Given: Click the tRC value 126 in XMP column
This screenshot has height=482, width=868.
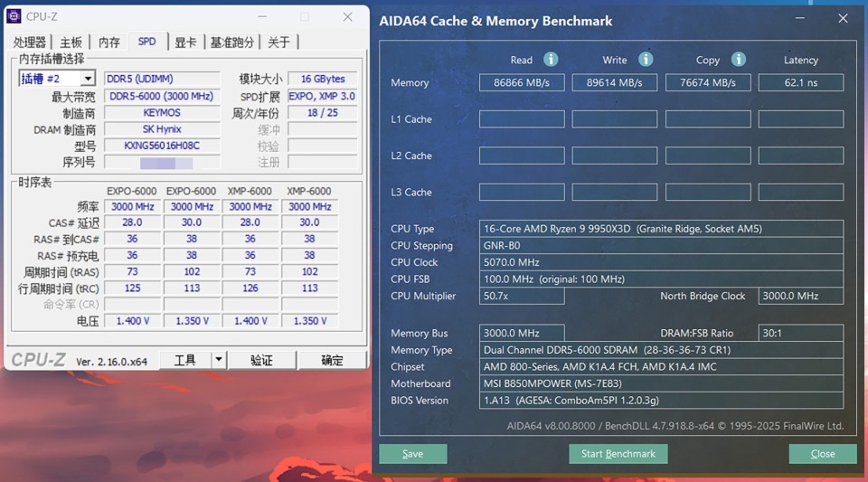Looking at the screenshot, I should pyautogui.click(x=250, y=288).
